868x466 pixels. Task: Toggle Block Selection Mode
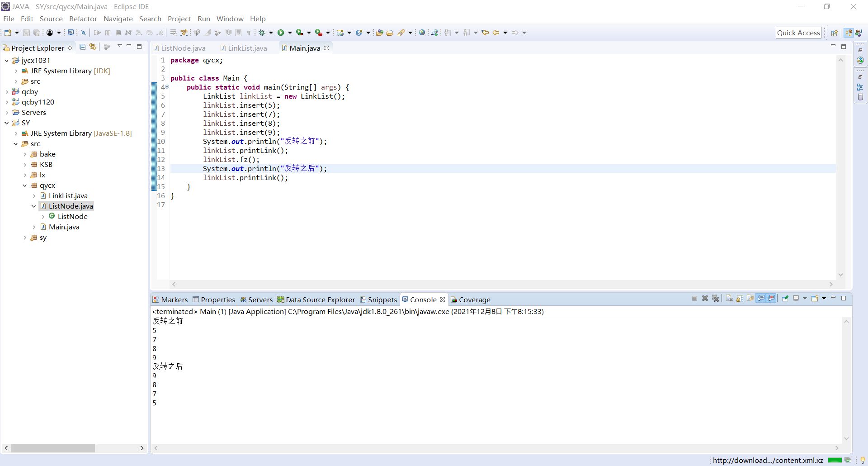238,33
